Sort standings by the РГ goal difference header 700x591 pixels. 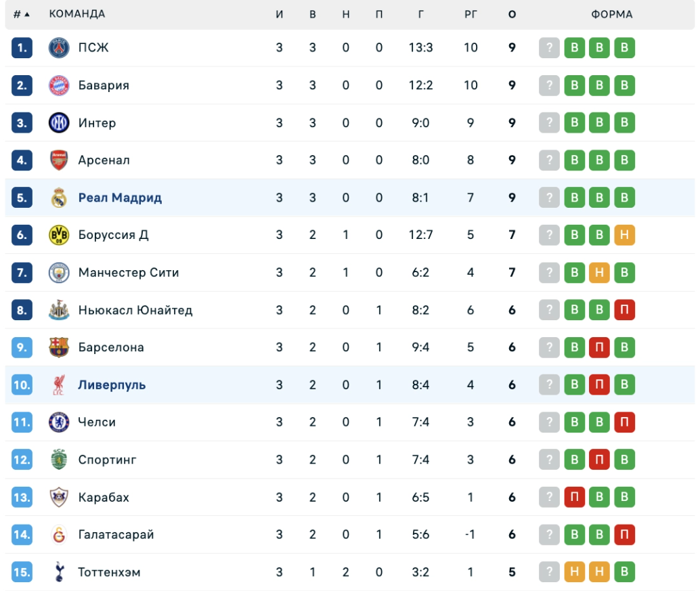click(471, 14)
